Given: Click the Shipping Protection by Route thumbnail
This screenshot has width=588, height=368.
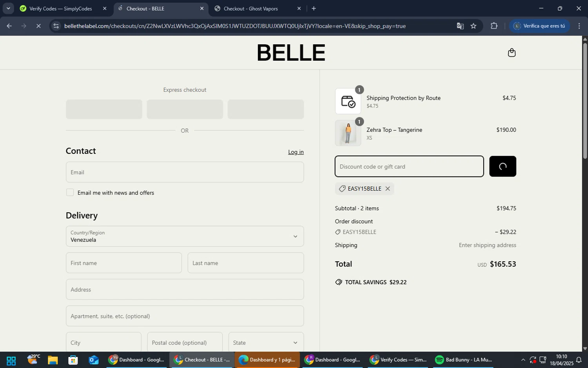Looking at the screenshot, I should tap(348, 101).
